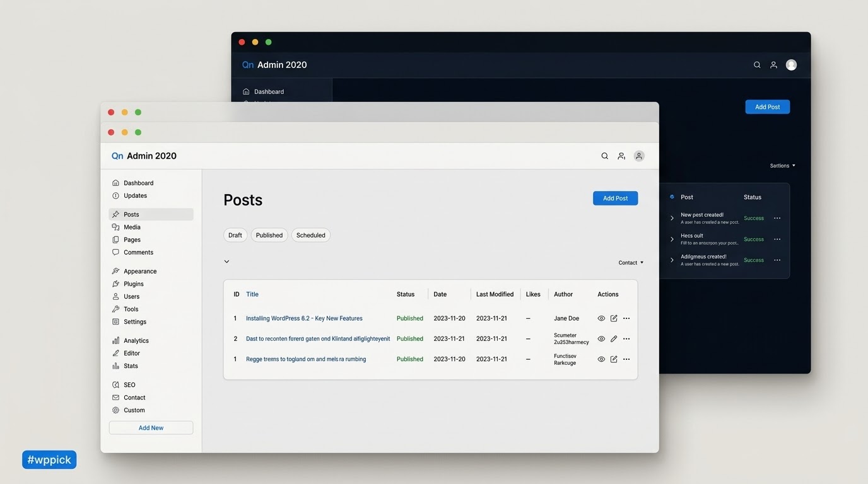Select Posts in the sidebar
The height and width of the screenshot is (484, 868).
151,214
